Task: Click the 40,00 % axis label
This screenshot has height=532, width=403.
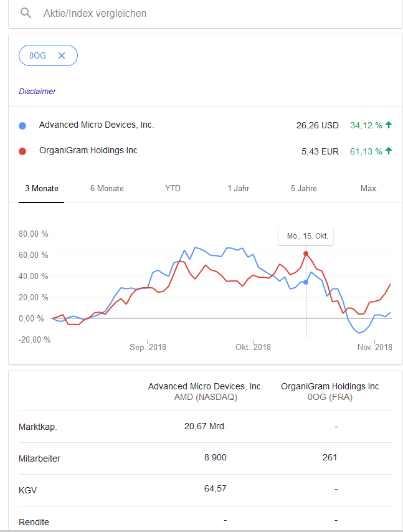Action: click(33, 276)
